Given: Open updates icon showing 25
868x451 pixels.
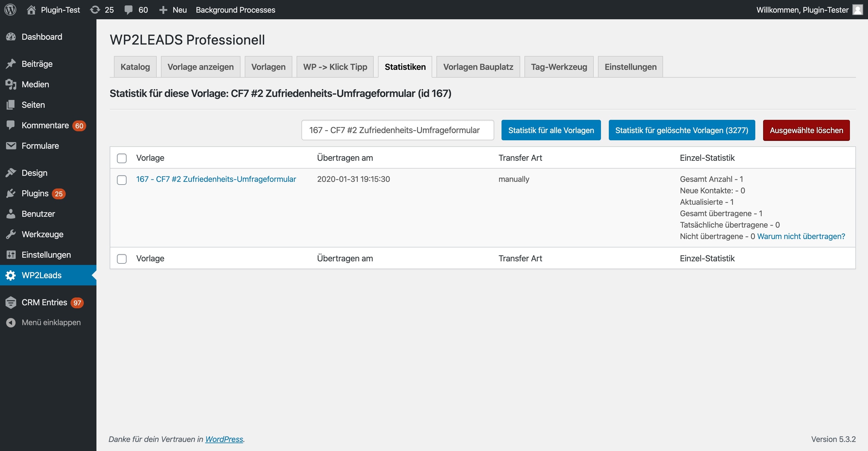Looking at the screenshot, I should [x=95, y=9].
